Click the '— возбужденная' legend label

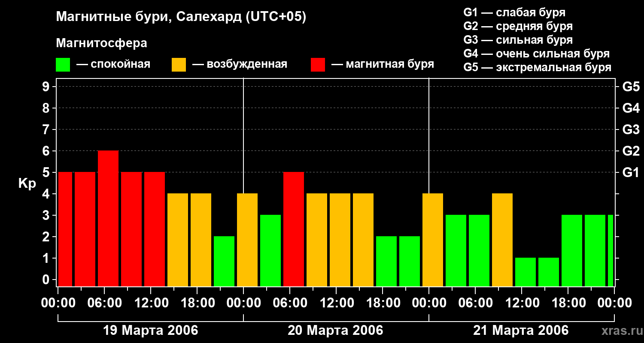point(240,64)
